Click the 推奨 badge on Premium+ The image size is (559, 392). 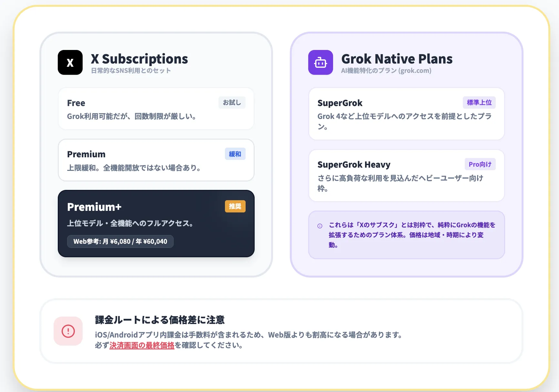pyautogui.click(x=235, y=206)
